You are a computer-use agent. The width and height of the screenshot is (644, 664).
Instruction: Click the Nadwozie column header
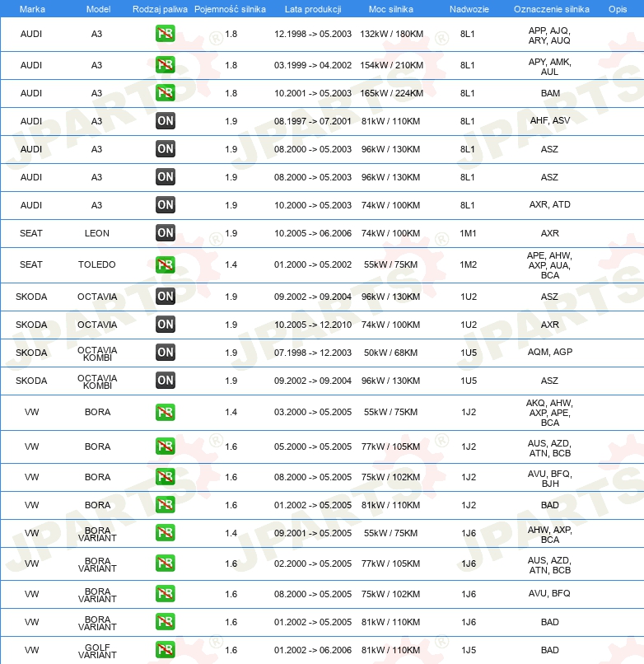(469, 9)
